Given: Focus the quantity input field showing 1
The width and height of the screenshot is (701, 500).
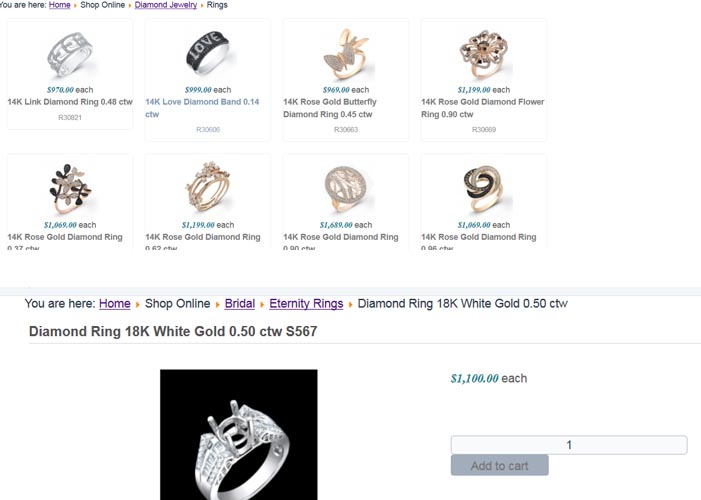Looking at the screenshot, I should [x=569, y=445].
